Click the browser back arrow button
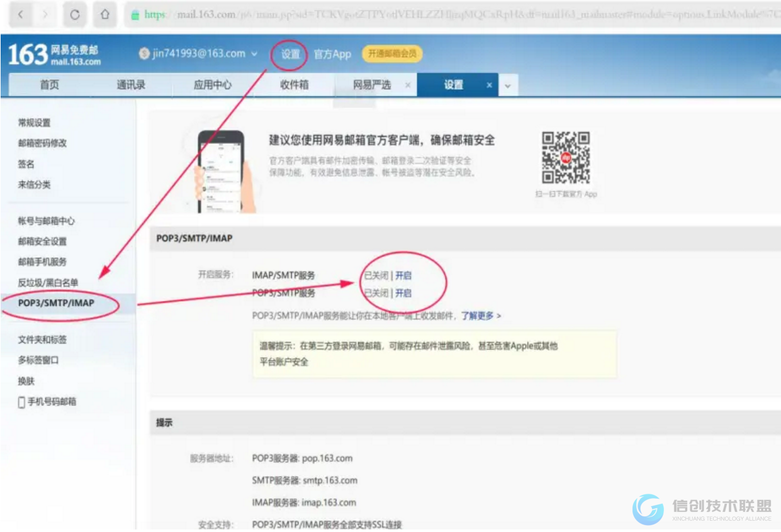781x532 pixels. click(x=21, y=15)
